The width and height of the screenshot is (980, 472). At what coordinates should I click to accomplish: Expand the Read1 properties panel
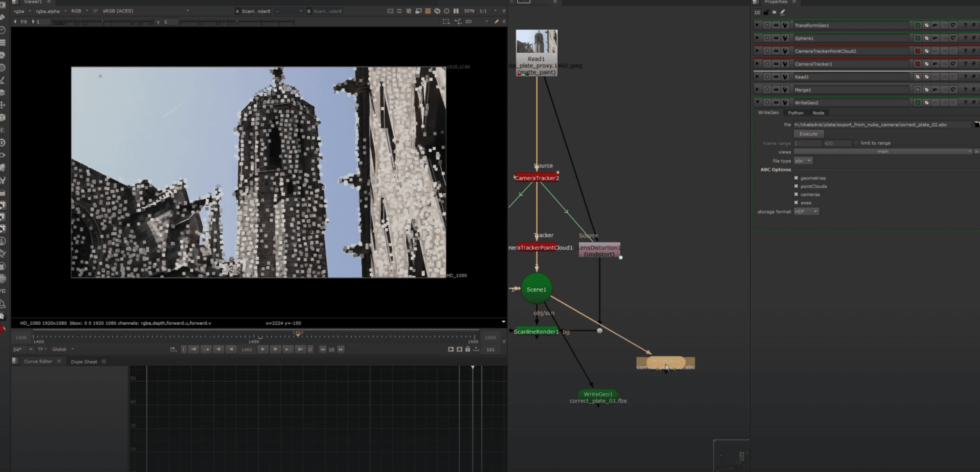[757, 77]
